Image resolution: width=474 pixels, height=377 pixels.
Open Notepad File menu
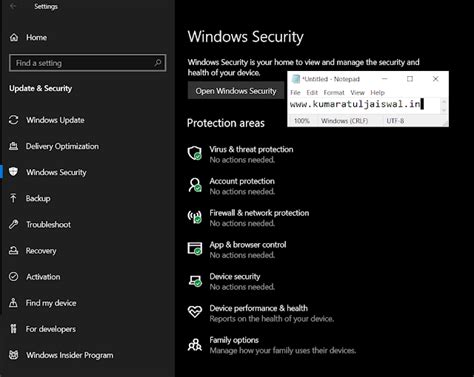[x=295, y=93]
